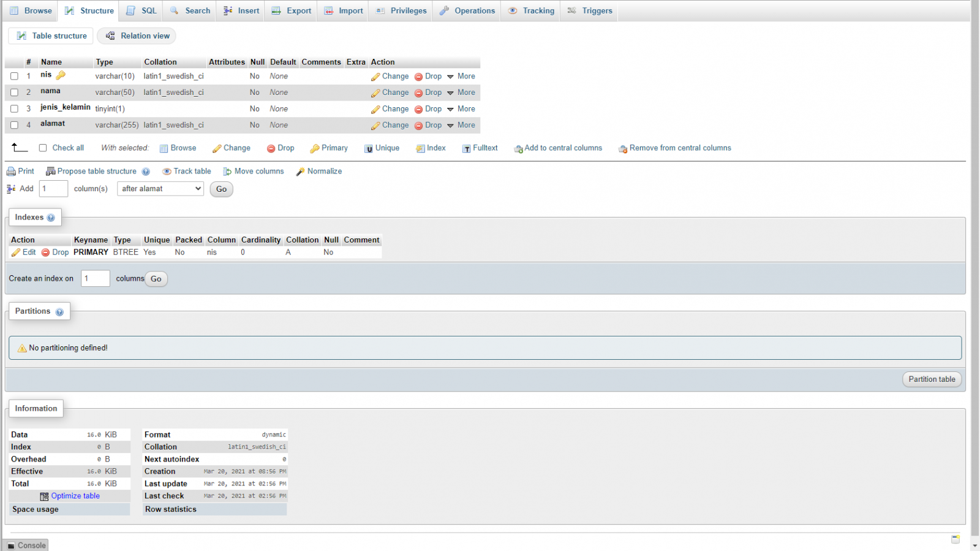The height and width of the screenshot is (551, 980).
Task: Switch to the SQL tab
Action: point(142,11)
